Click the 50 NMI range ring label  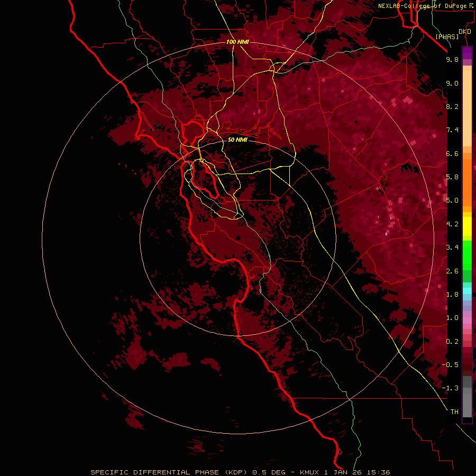237,140
